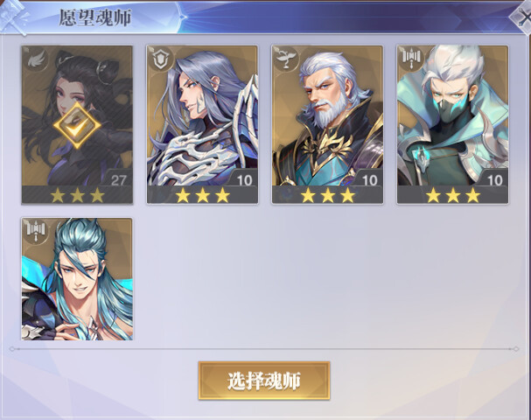Select the purple-haired armored soul master card
This screenshot has width=531, height=420.
pyautogui.click(x=202, y=124)
